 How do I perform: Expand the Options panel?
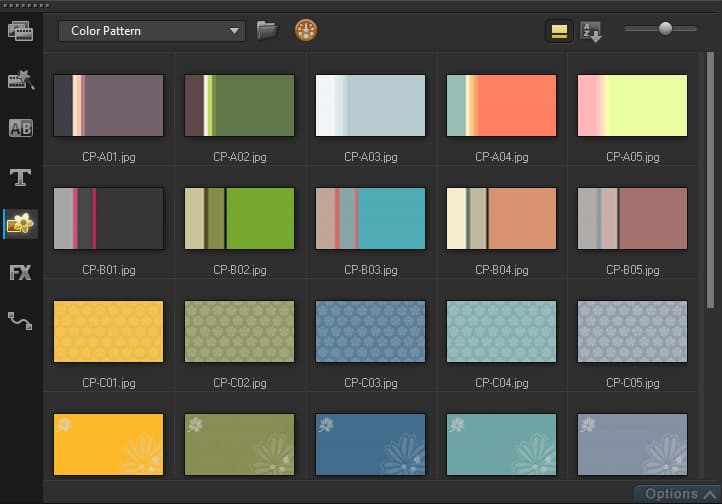pyautogui.click(x=677, y=494)
